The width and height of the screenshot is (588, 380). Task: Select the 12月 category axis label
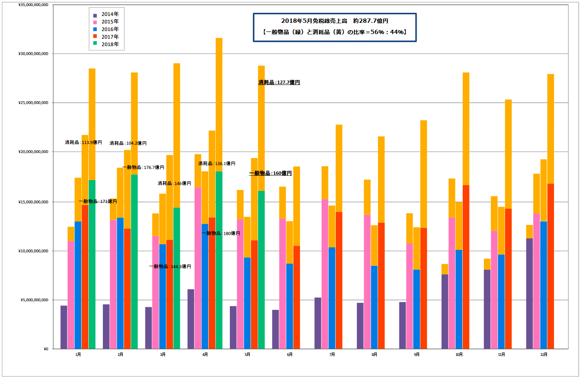(x=543, y=355)
